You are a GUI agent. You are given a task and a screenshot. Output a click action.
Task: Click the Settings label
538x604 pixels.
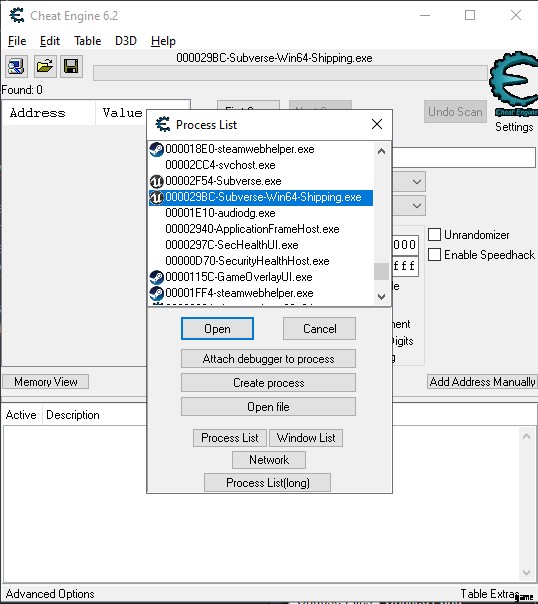(514, 127)
